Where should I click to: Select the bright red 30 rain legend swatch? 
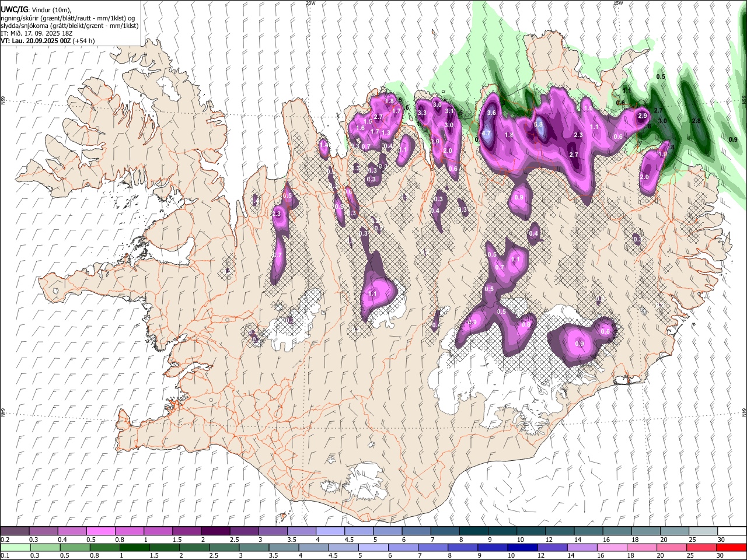[x=731, y=547]
